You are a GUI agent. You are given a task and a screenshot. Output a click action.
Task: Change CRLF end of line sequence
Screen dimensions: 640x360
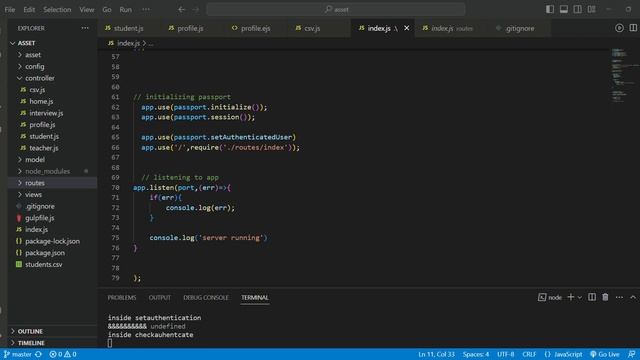point(529,354)
